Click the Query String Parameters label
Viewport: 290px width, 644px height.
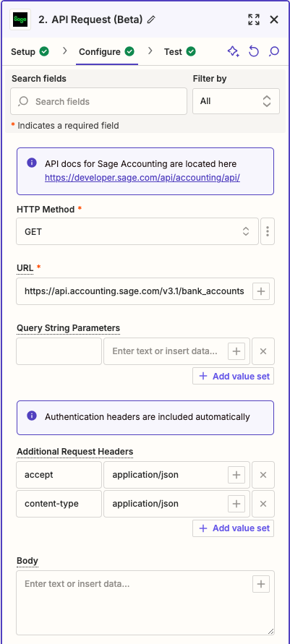click(x=68, y=327)
